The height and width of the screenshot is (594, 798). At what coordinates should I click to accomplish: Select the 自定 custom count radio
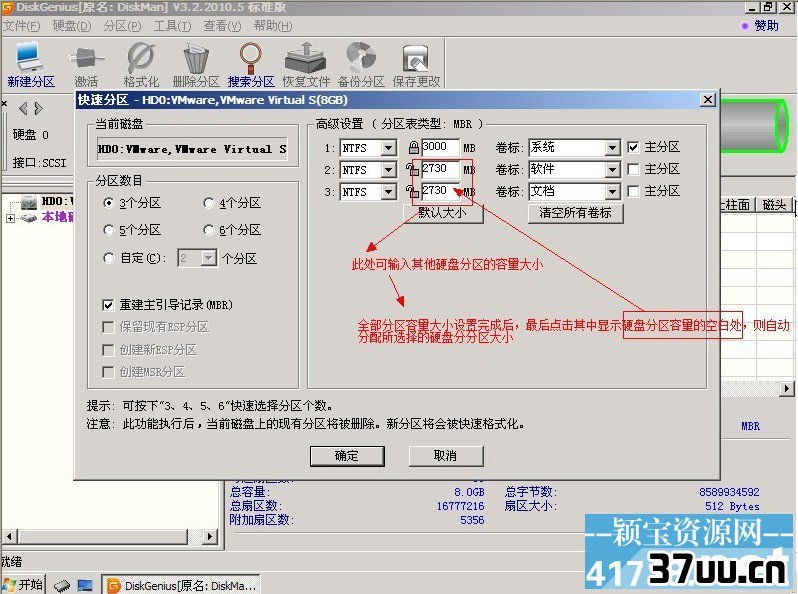click(108, 258)
